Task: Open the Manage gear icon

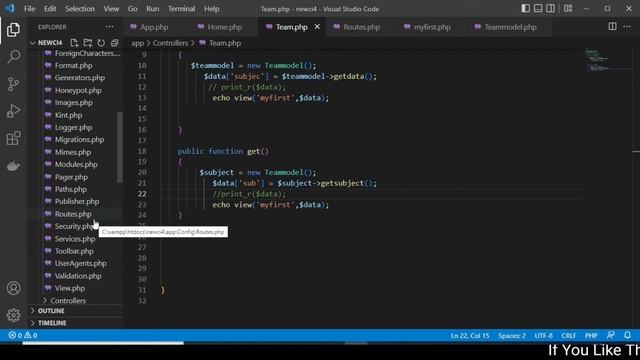Action: pos(13,315)
